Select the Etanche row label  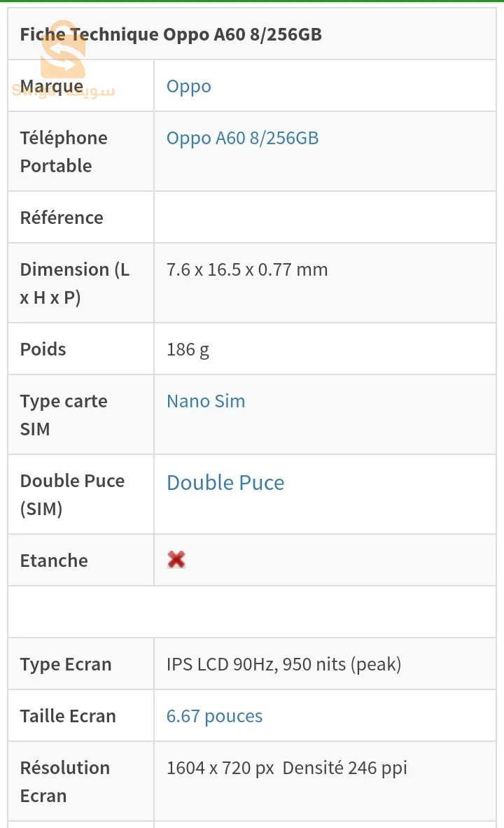[x=54, y=561]
